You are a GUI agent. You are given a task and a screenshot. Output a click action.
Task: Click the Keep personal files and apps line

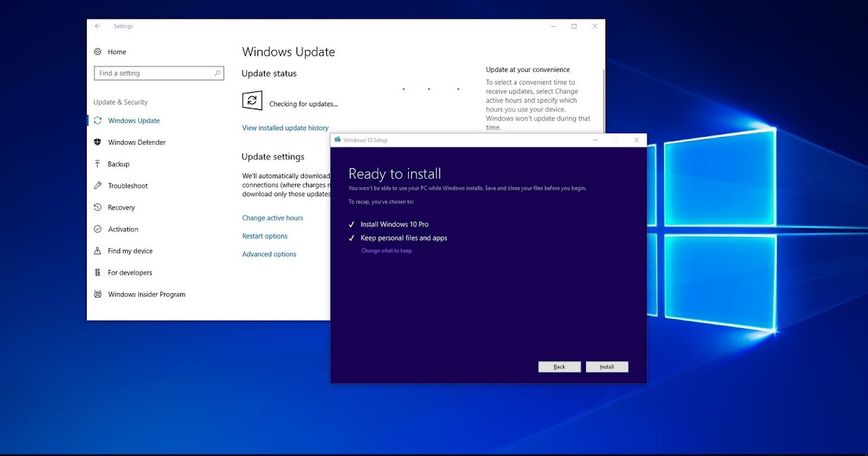click(x=404, y=238)
